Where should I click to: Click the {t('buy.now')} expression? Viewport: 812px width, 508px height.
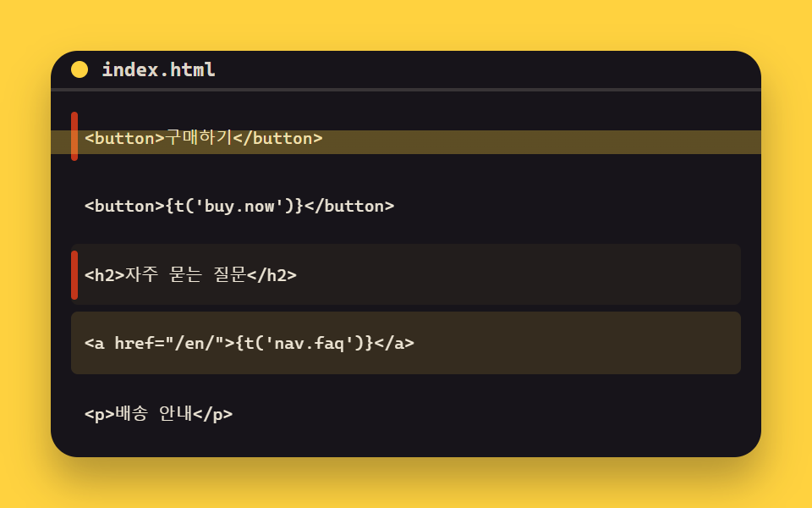click(x=234, y=207)
